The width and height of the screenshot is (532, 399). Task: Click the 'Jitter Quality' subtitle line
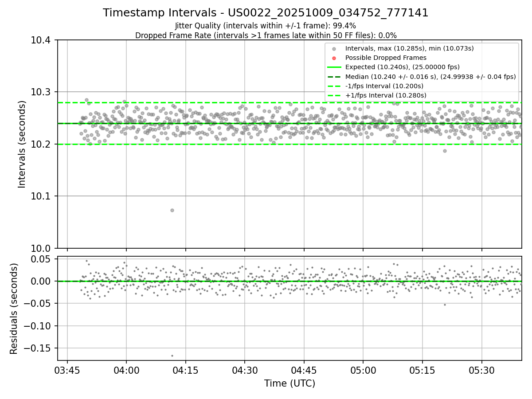(266, 26)
